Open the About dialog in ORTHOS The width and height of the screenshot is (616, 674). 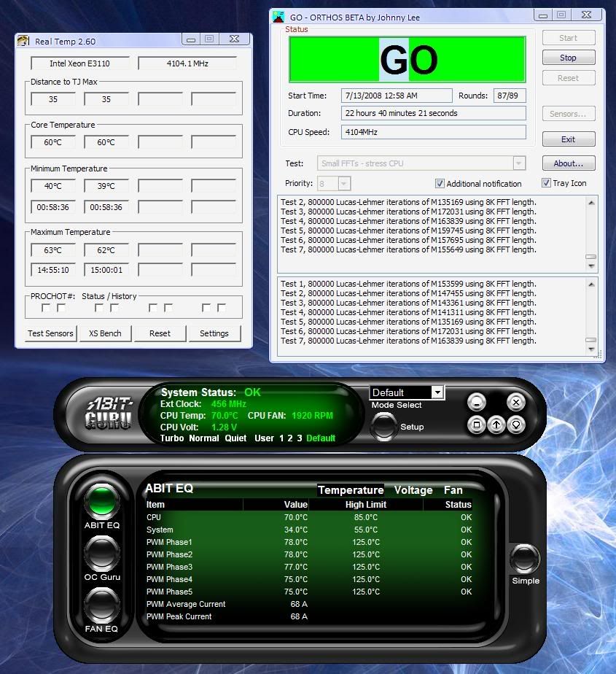pos(569,163)
